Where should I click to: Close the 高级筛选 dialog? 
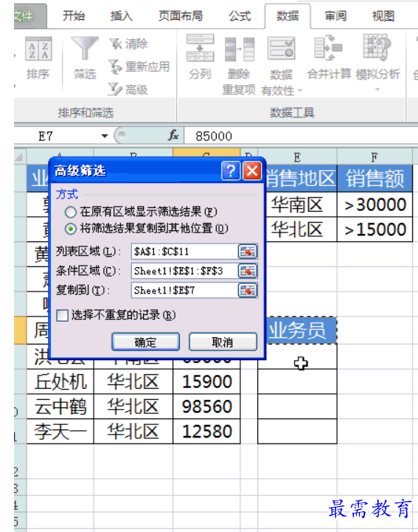pos(252,170)
